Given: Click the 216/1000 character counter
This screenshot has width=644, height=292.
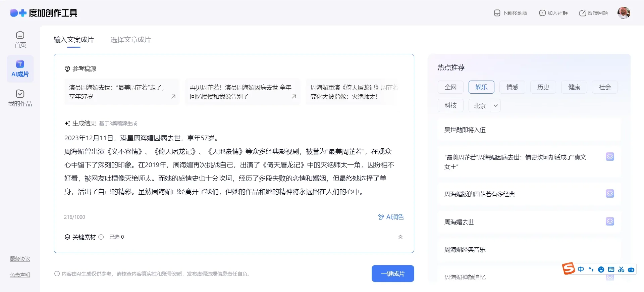Looking at the screenshot, I should pyautogui.click(x=74, y=217).
